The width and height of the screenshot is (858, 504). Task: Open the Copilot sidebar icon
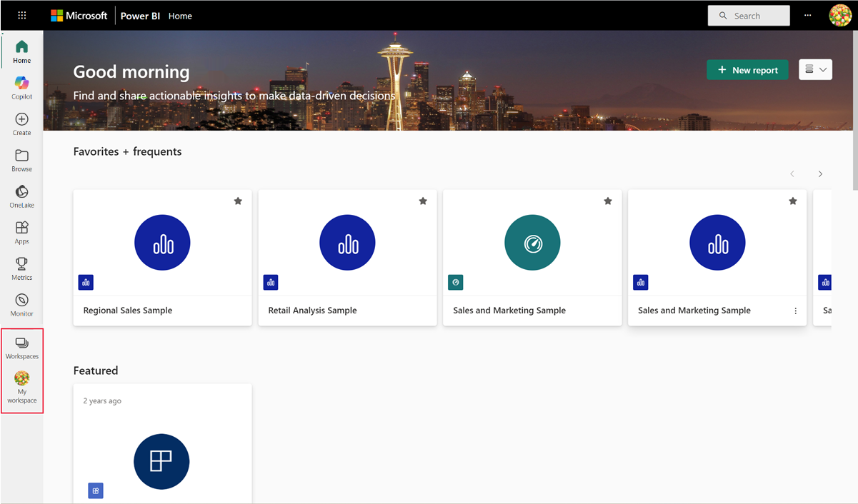pyautogui.click(x=21, y=86)
